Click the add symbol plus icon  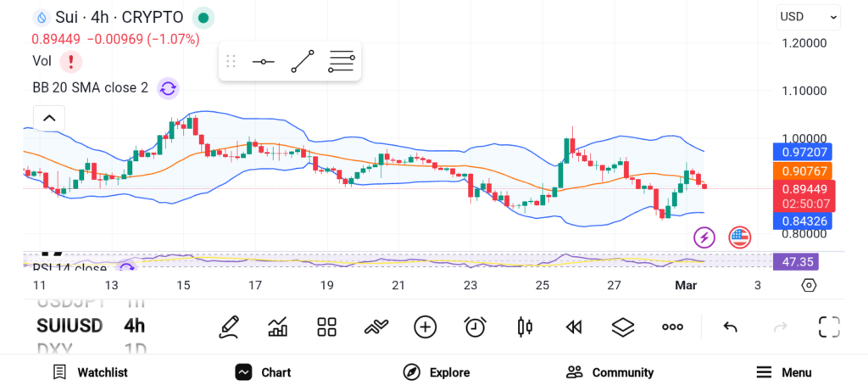(425, 327)
